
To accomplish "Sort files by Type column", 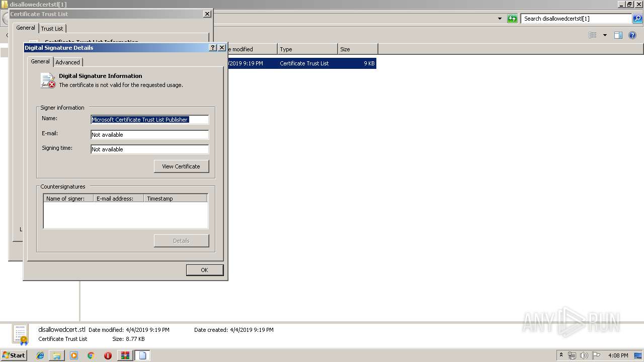I will (x=307, y=49).
